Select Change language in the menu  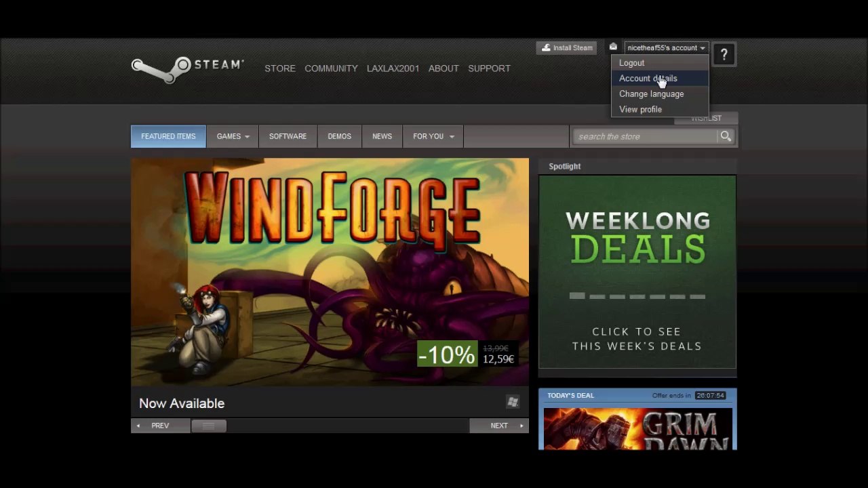(x=660, y=94)
